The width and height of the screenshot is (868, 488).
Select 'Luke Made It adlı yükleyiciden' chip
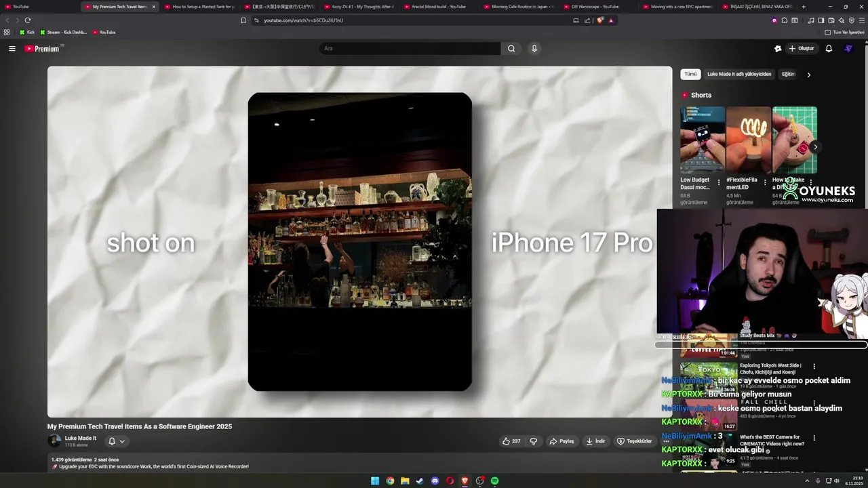point(739,74)
